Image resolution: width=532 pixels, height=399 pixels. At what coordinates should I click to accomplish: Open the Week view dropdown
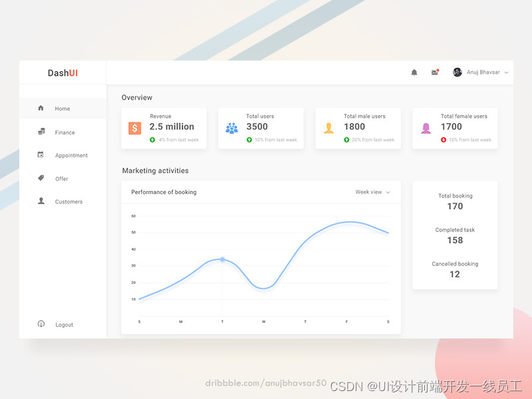click(x=372, y=192)
